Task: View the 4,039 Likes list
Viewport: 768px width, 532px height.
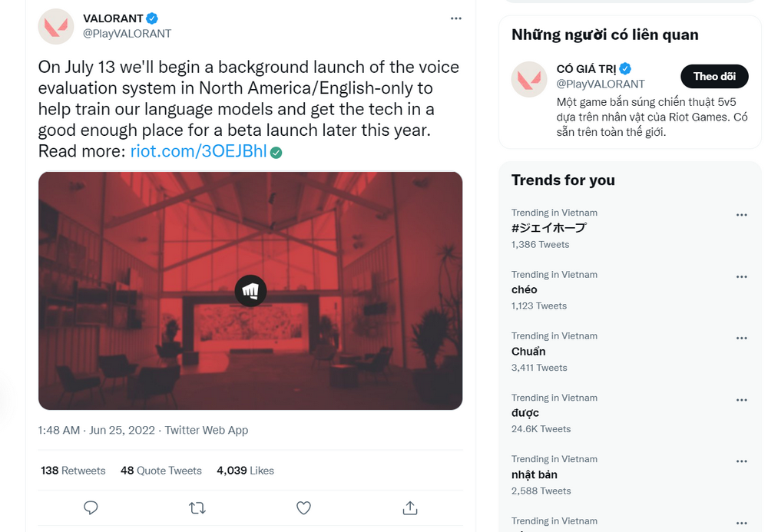Action: (245, 471)
